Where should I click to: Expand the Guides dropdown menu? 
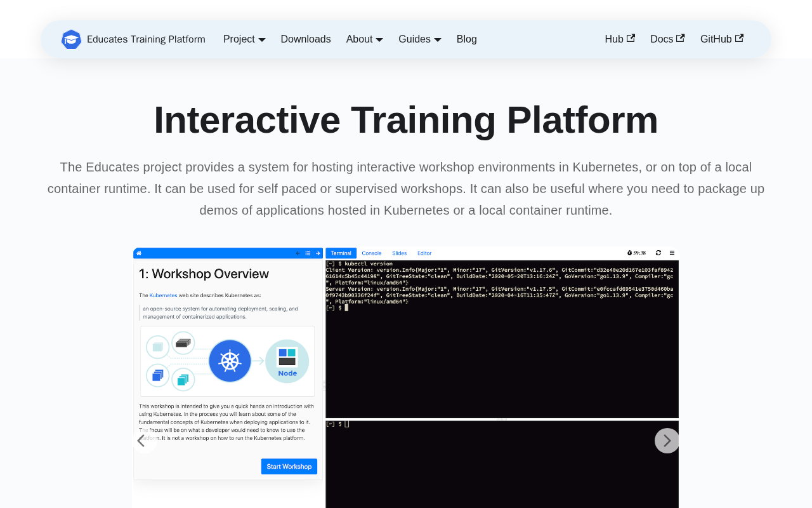coord(419,39)
